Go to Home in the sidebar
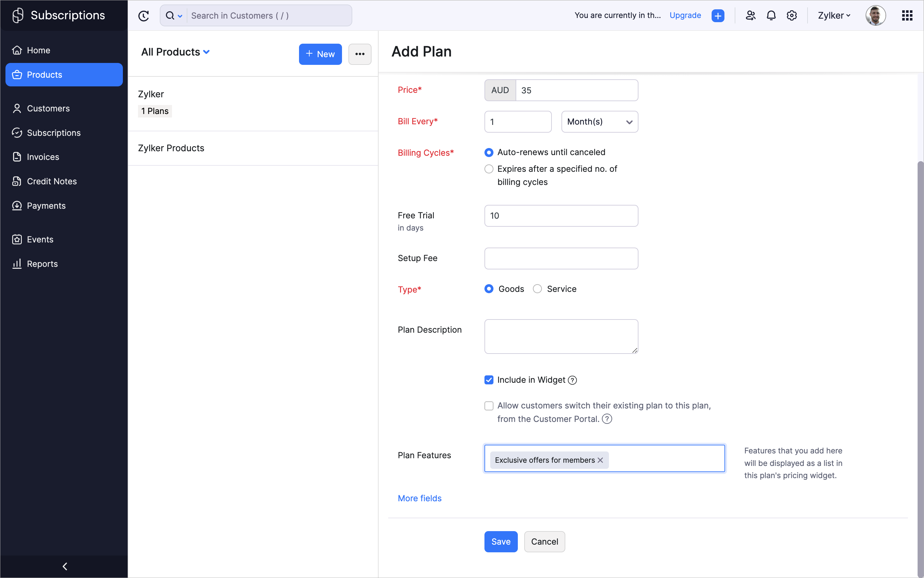924x578 pixels. (x=64, y=50)
